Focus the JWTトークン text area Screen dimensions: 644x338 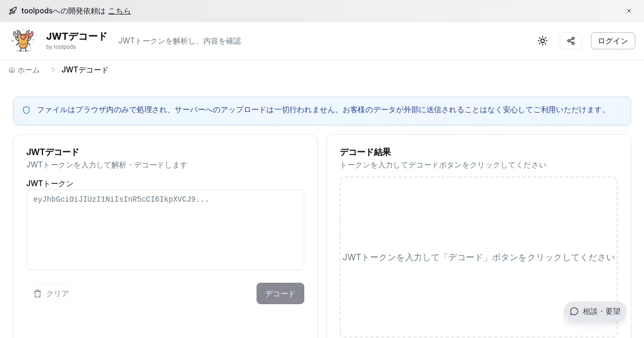click(x=165, y=230)
